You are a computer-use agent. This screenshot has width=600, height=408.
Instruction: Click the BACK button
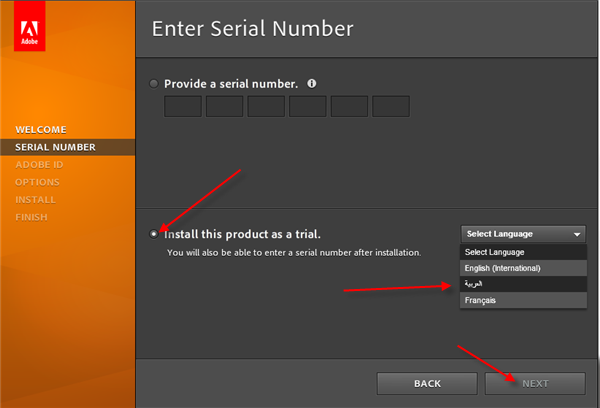point(427,384)
